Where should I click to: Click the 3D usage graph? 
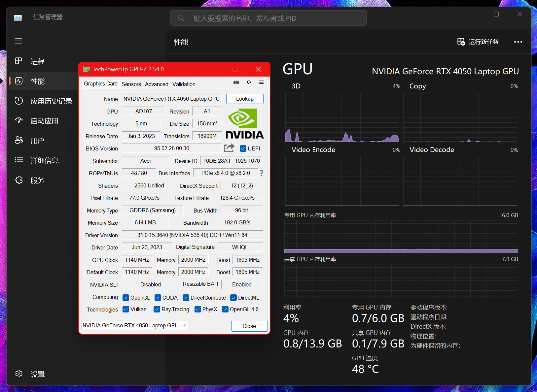[342, 117]
